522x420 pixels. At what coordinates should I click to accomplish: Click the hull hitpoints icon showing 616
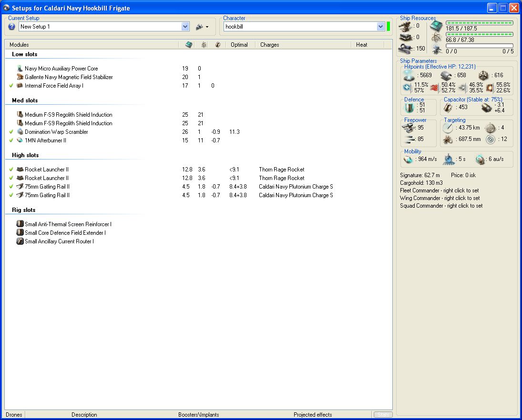(x=483, y=76)
